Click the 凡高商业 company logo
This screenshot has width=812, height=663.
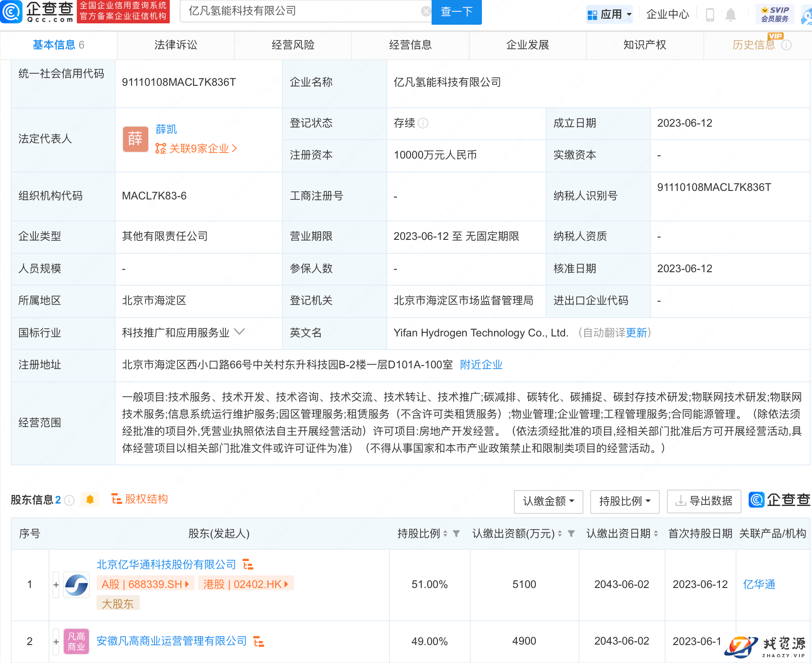pyautogui.click(x=76, y=641)
